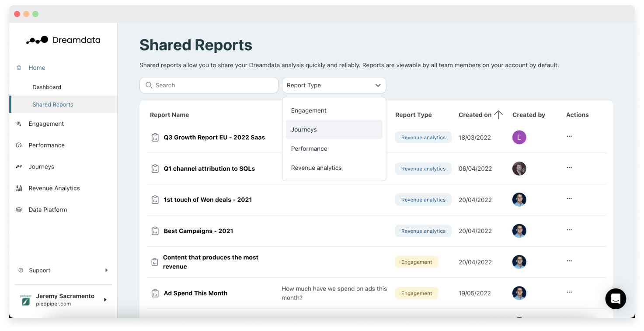Click the piedpiper account logo
Screen dimensions: 644x331
click(x=26, y=300)
